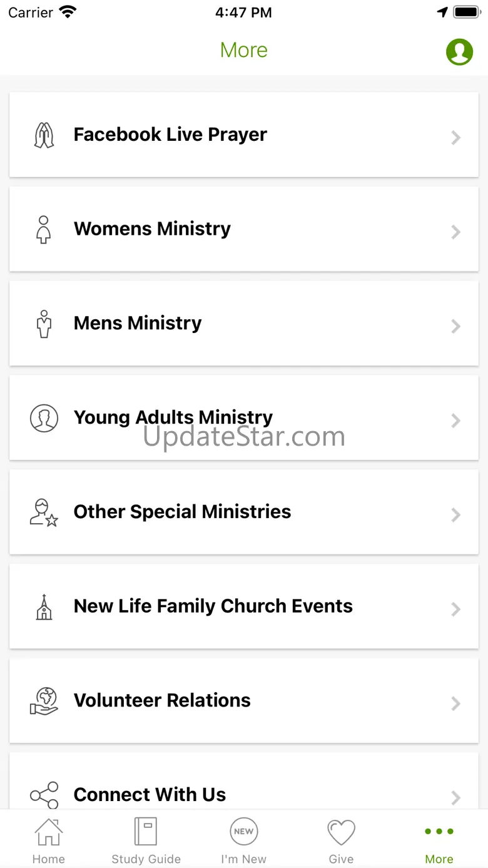The image size is (488, 868).
Task: Click the Womens Ministry woman icon
Action: pyautogui.click(x=44, y=230)
